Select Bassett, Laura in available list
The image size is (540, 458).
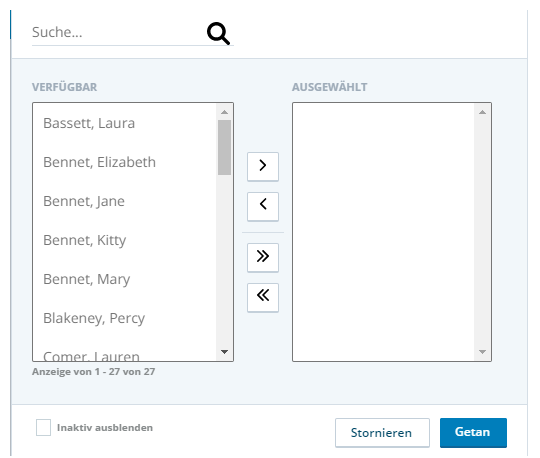(x=124, y=123)
